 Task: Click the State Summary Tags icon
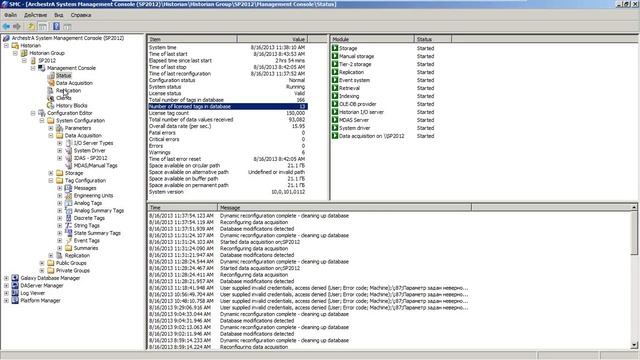click(69, 233)
